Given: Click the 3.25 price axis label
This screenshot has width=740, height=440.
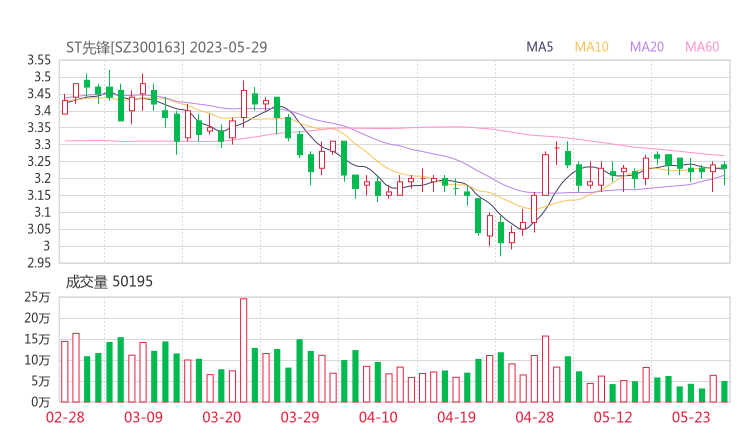Looking at the screenshot, I should 39,161.
